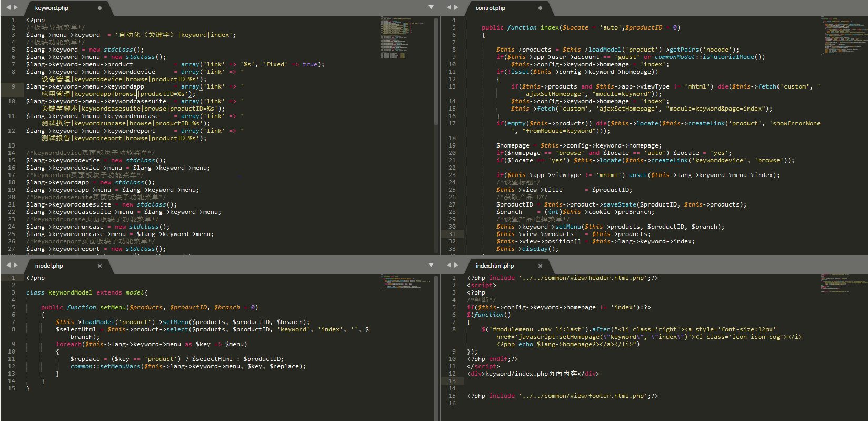Click the keyword.php pane vertical scrollbar
The height and width of the screenshot is (421, 868).
436,71
